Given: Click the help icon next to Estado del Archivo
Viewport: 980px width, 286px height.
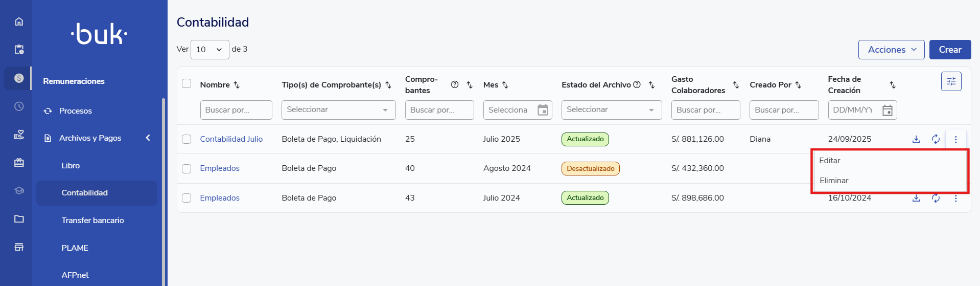Looking at the screenshot, I should point(637,85).
